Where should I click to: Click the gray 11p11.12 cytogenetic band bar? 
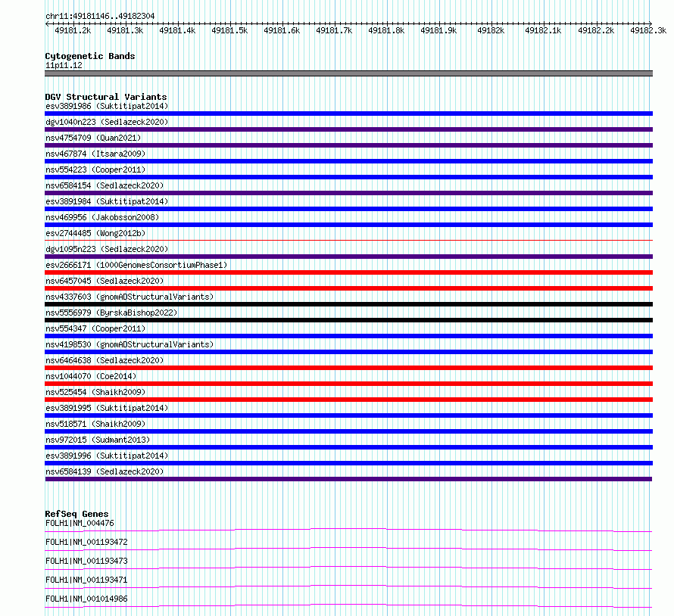pyautogui.click(x=348, y=73)
